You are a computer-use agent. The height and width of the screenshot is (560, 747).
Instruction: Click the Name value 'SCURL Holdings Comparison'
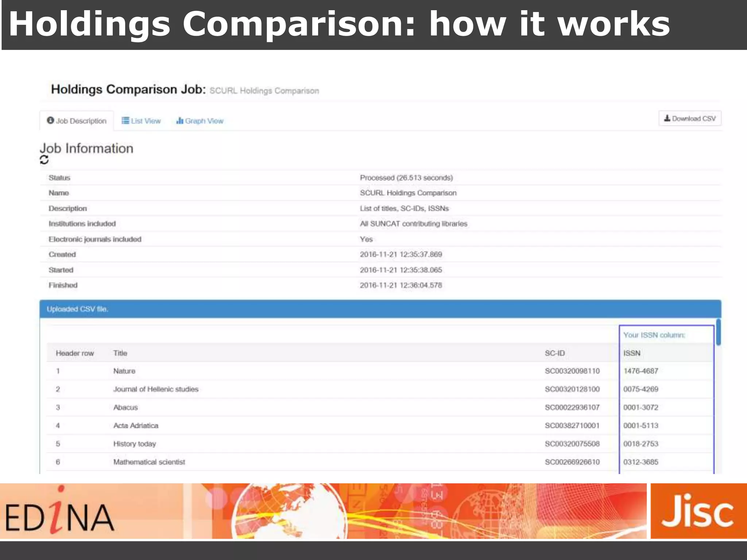tap(408, 193)
